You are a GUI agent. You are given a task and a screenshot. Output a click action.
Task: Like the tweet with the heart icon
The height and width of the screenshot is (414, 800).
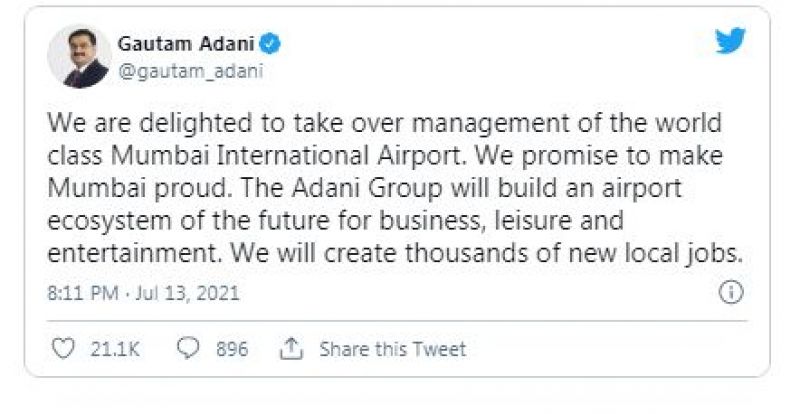coord(62,349)
